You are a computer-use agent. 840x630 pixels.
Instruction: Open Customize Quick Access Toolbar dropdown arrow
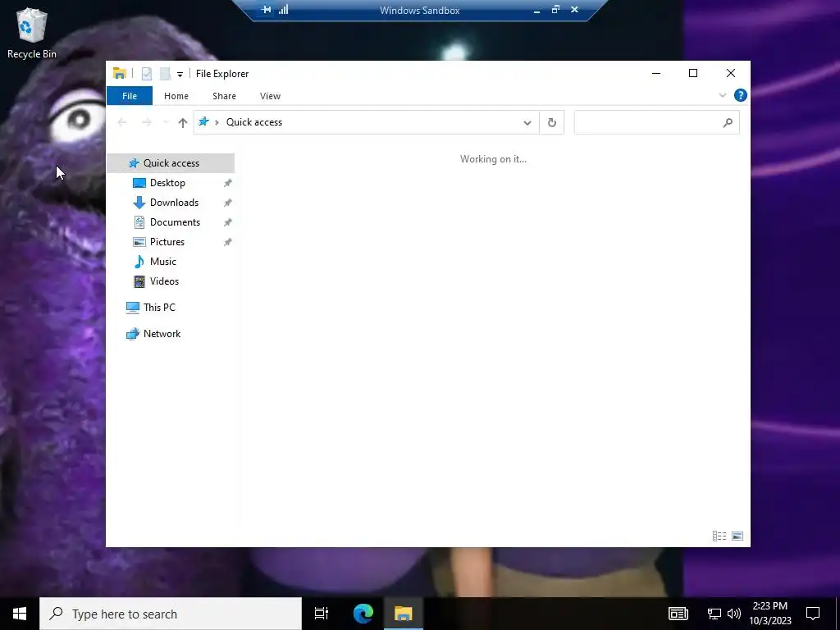180,74
